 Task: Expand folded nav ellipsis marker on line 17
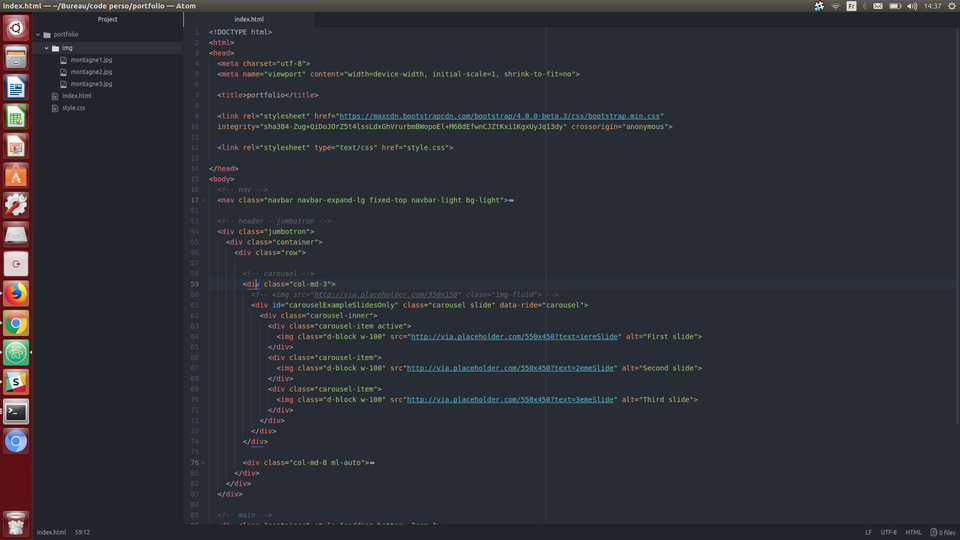pyautogui.click(x=511, y=200)
